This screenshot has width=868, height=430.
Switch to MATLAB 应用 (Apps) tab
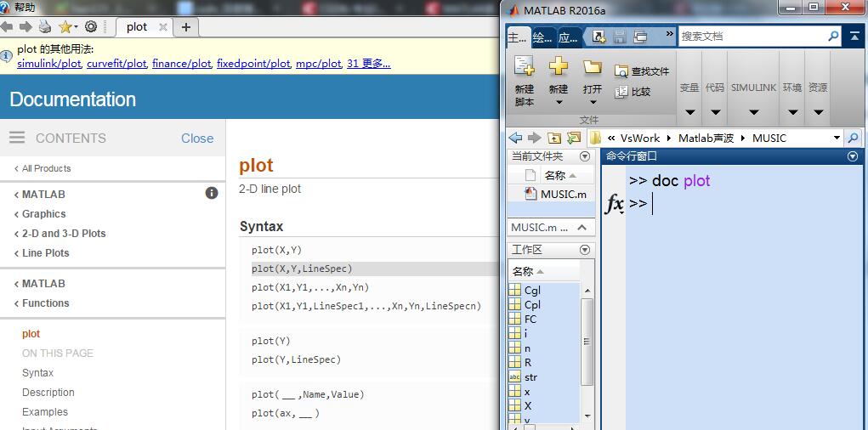click(567, 37)
